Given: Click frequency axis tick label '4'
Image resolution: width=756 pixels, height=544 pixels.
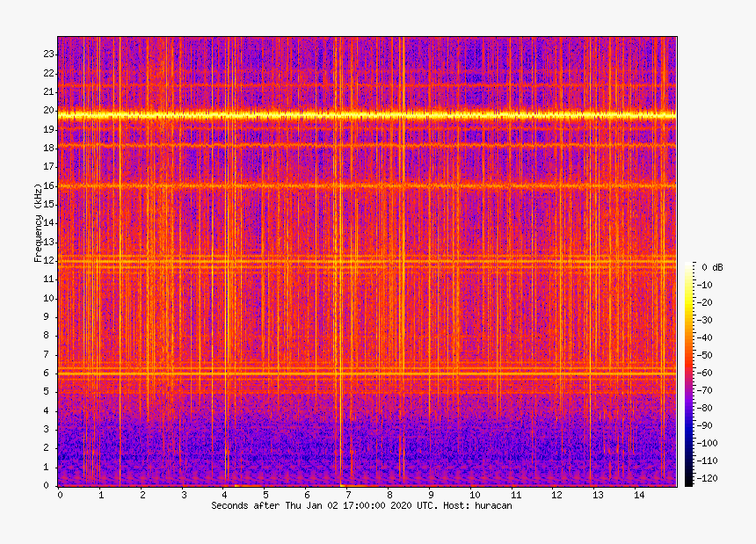Looking at the screenshot, I should [x=47, y=411].
